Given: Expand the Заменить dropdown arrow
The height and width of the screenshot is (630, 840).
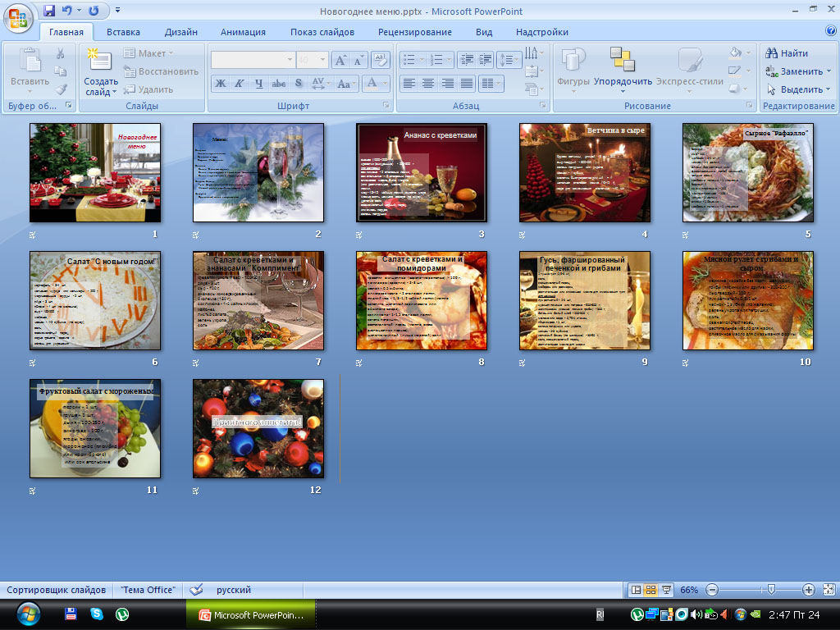Looking at the screenshot, I should click(x=828, y=71).
